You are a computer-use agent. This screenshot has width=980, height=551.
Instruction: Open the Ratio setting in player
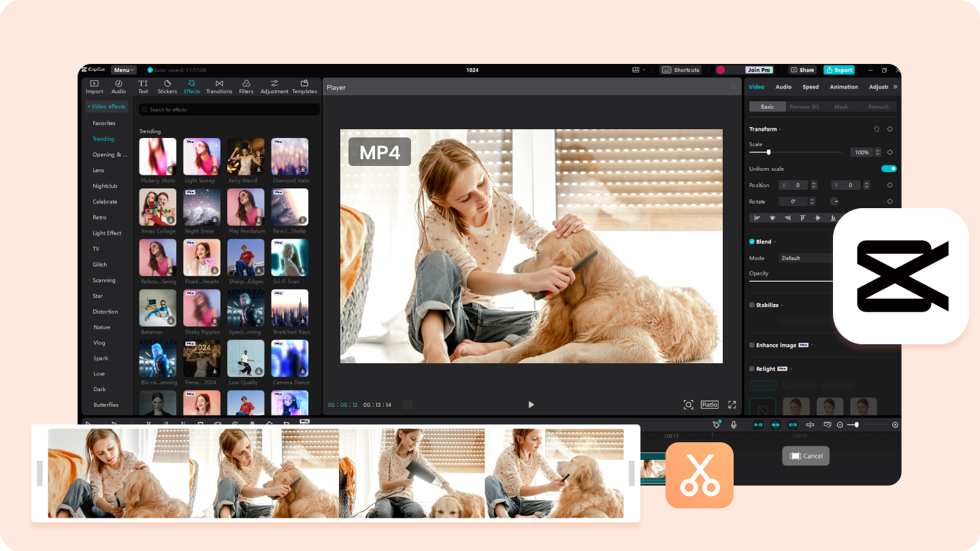pyautogui.click(x=710, y=405)
